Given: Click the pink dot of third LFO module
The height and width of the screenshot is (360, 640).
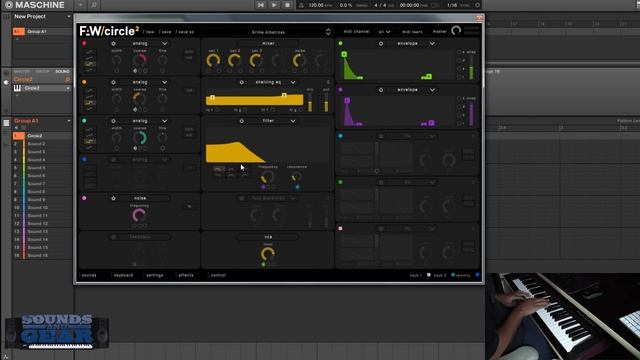Looking at the screenshot, I should (340, 229).
